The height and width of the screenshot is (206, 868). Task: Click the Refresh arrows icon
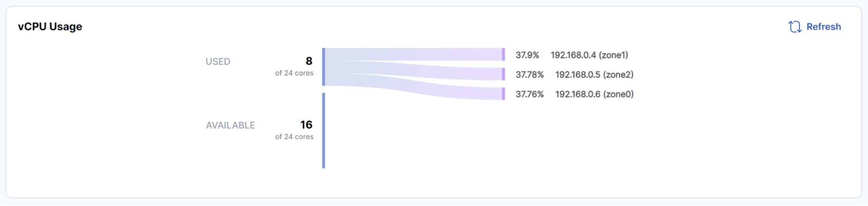795,27
